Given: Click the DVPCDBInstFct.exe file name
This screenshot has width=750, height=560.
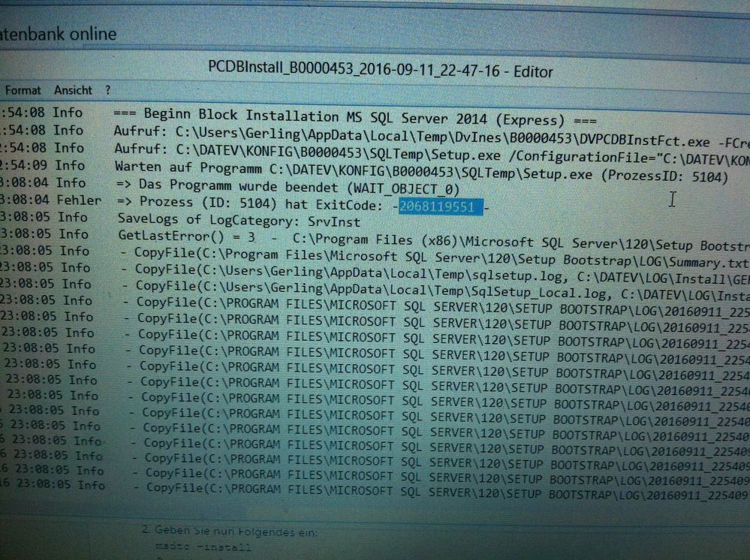Looking at the screenshot, I should click(x=644, y=140).
